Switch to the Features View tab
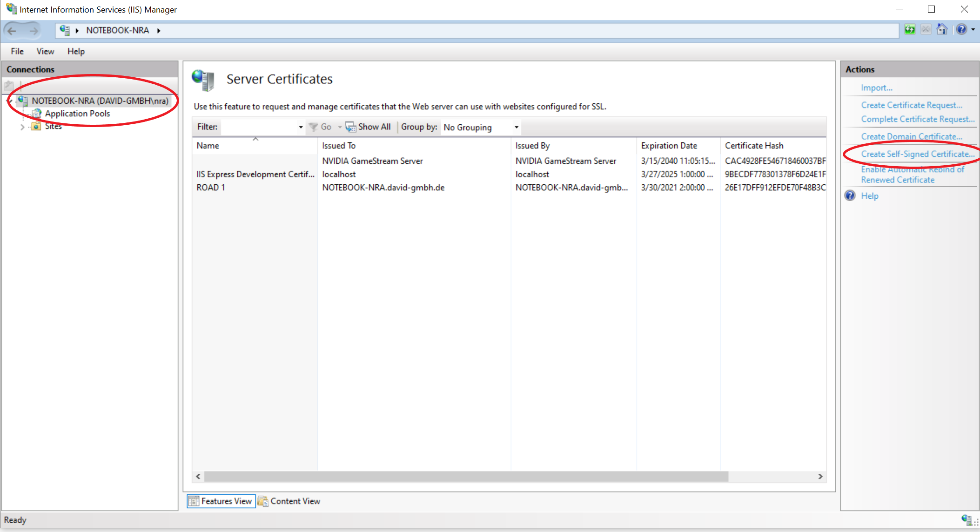This screenshot has height=532, width=980. click(x=221, y=501)
